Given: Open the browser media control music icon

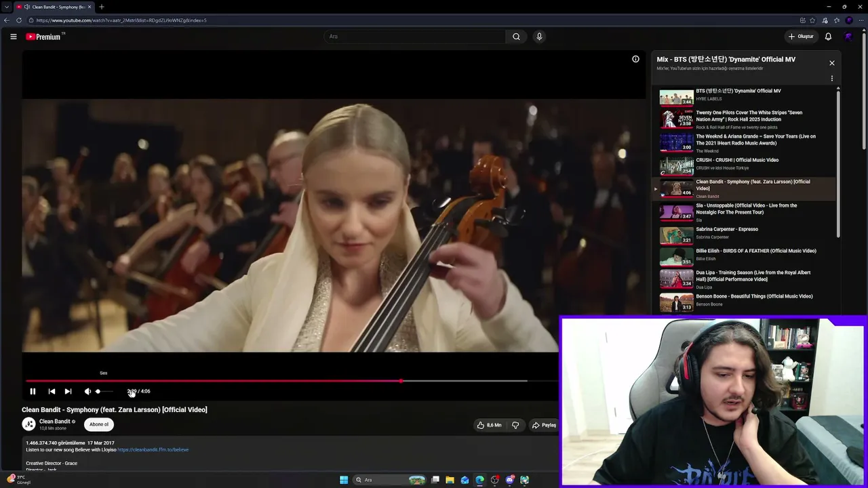Looking at the screenshot, I should [x=825, y=20].
